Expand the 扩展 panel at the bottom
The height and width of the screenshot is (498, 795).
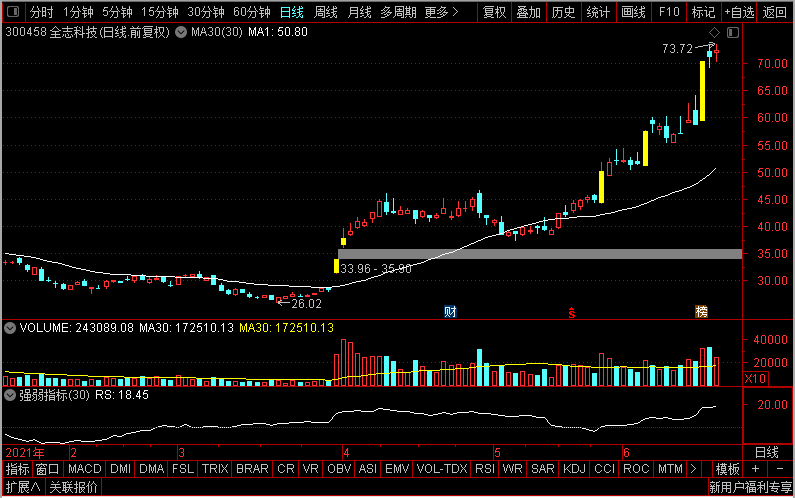coord(22,487)
